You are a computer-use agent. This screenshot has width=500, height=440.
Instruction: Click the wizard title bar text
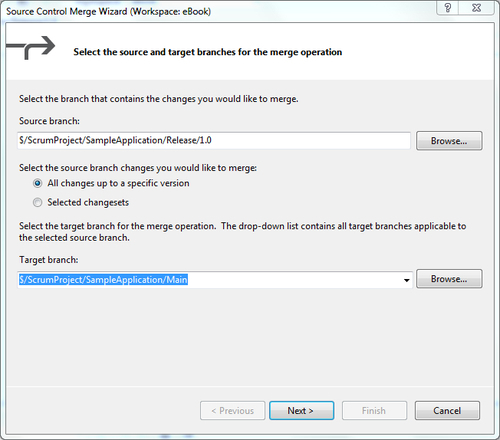coord(108,11)
